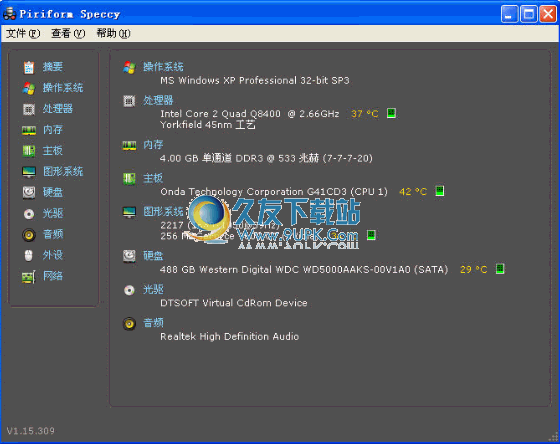Click green temperature indicator next to 37 °C
The image size is (560, 444).
coord(391,114)
